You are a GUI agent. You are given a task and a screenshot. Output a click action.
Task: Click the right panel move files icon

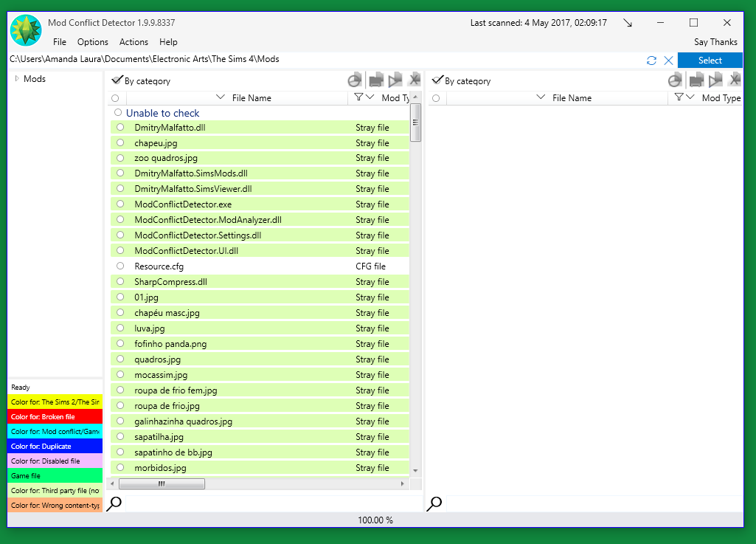696,80
